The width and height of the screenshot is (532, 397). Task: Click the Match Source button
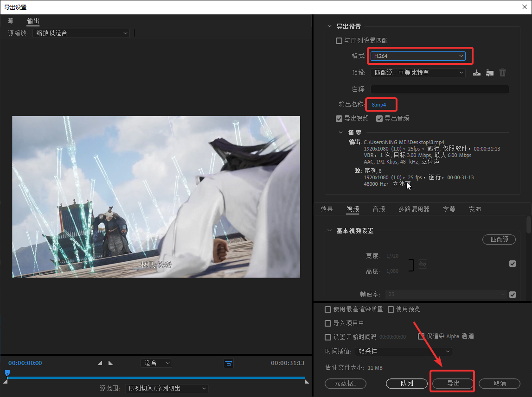[x=499, y=239]
